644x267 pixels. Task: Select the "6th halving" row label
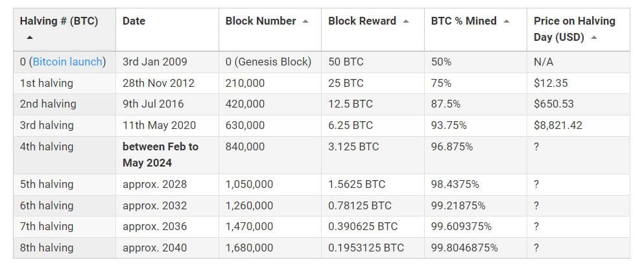click(47, 206)
